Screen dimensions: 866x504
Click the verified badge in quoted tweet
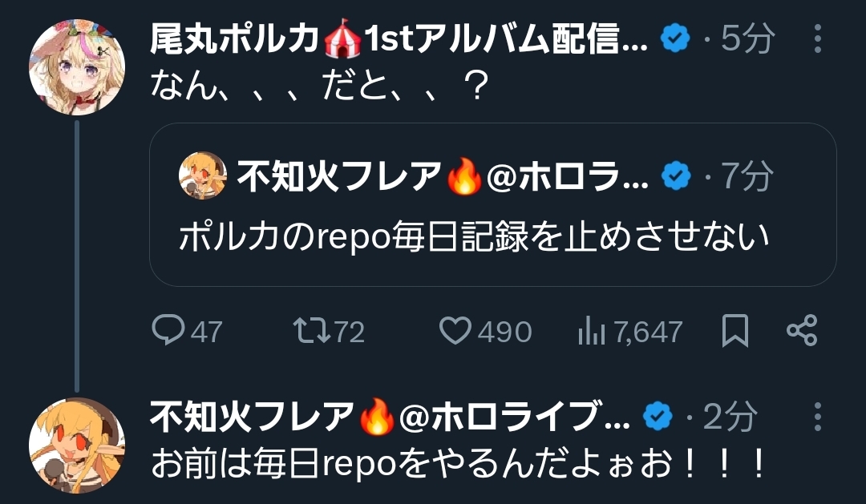click(x=676, y=175)
